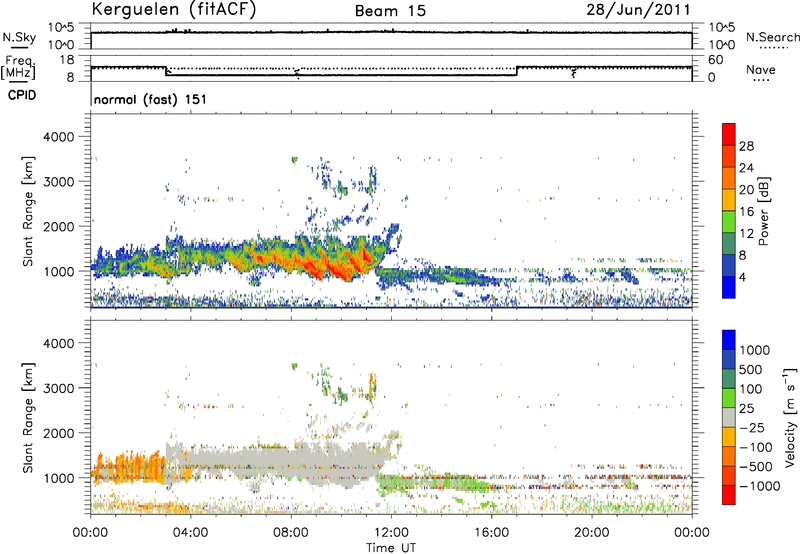
Task: Click the 'N.Search' legend label
Action: [773, 37]
